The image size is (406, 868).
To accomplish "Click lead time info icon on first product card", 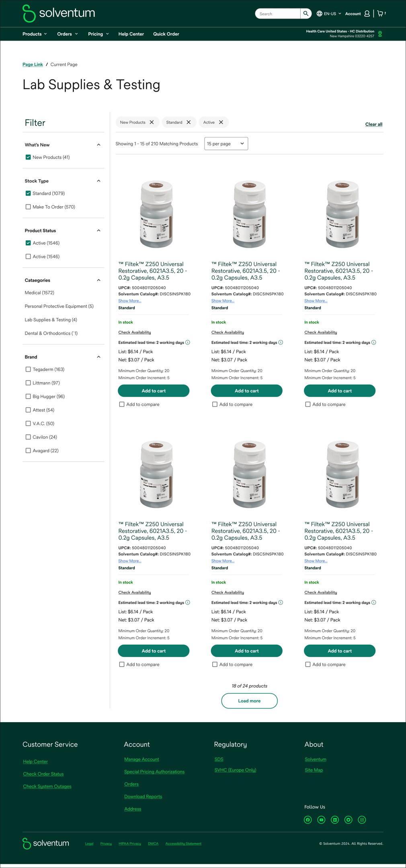I will point(188,342).
